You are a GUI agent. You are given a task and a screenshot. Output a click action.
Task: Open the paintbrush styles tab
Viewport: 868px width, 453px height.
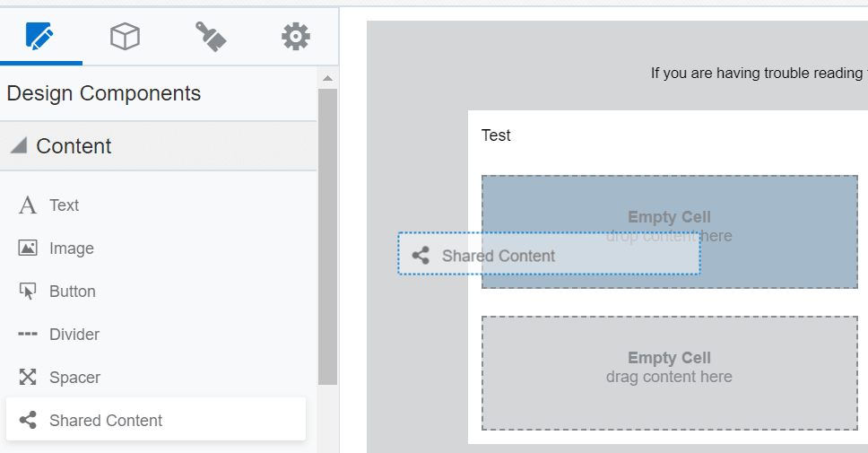click(210, 37)
